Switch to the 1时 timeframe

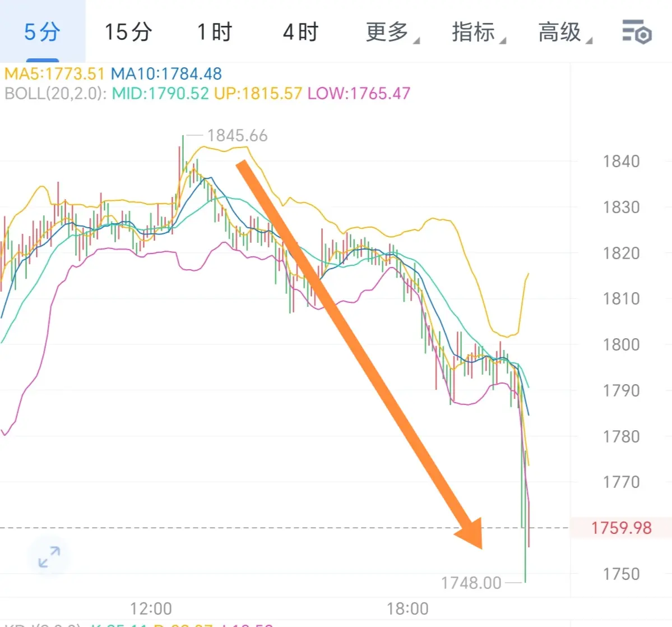[x=214, y=32]
